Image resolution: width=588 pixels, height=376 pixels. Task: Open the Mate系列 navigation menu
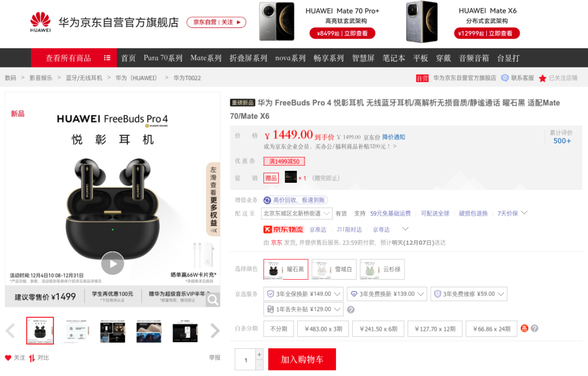pyautogui.click(x=206, y=58)
